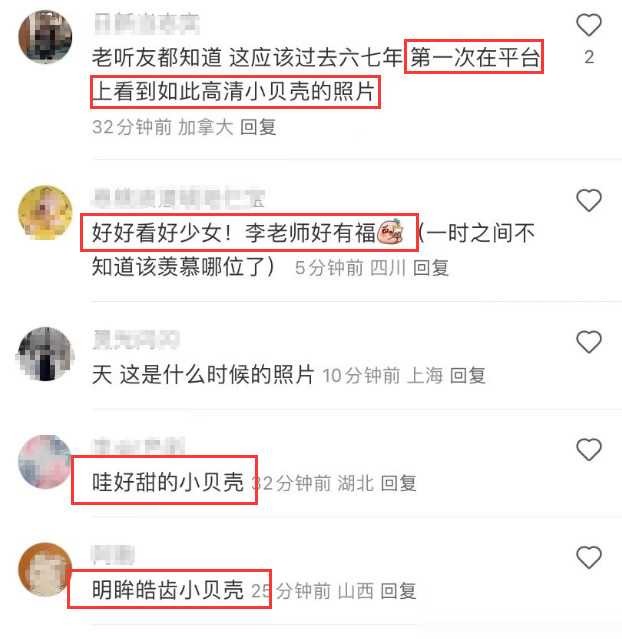Like the 哇好甜的小贝壳 comment
The width and height of the screenshot is (622, 639).
589,449
